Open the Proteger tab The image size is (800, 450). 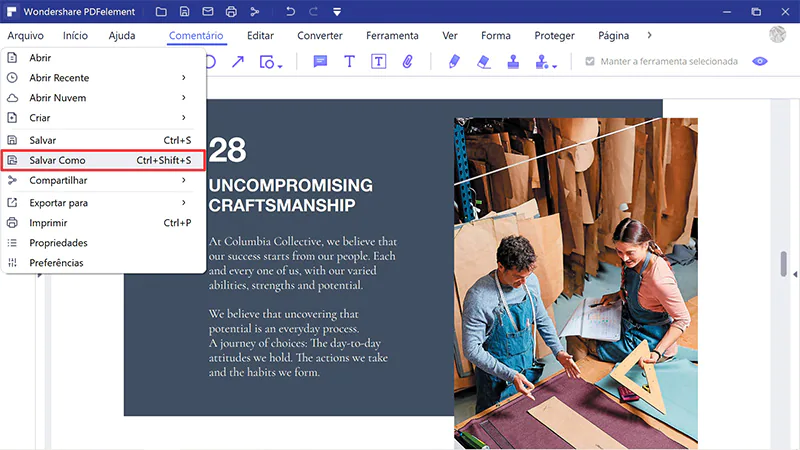[554, 36]
